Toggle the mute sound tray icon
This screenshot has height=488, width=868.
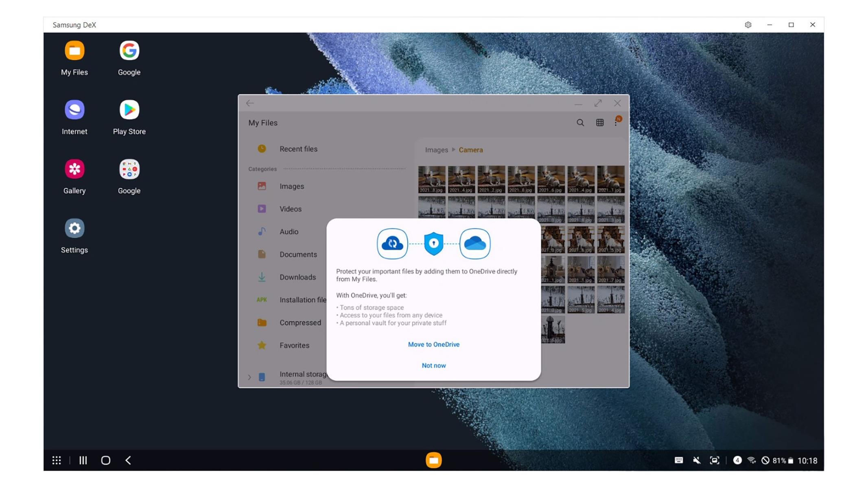tap(697, 460)
